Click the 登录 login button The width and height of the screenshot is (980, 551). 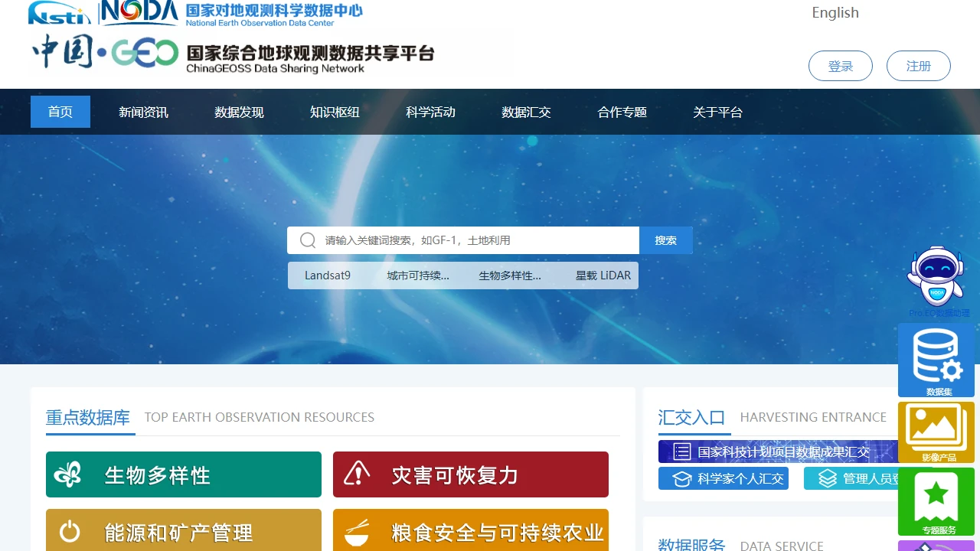point(840,66)
